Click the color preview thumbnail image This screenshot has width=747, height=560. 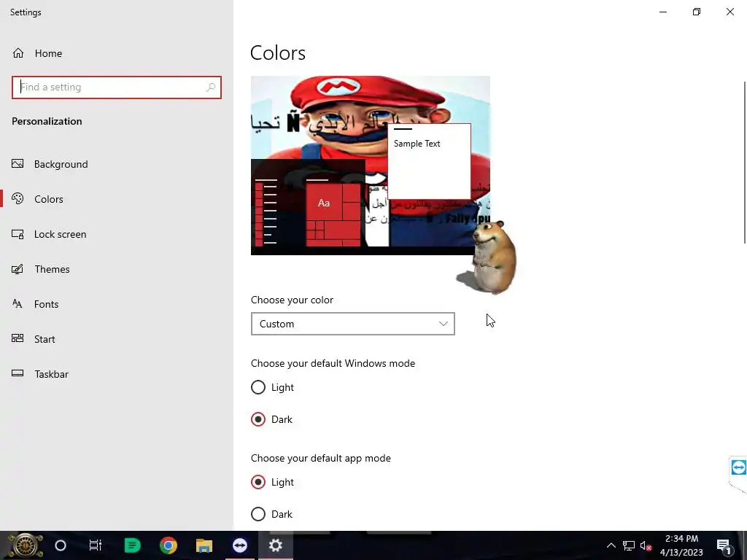click(x=370, y=166)
